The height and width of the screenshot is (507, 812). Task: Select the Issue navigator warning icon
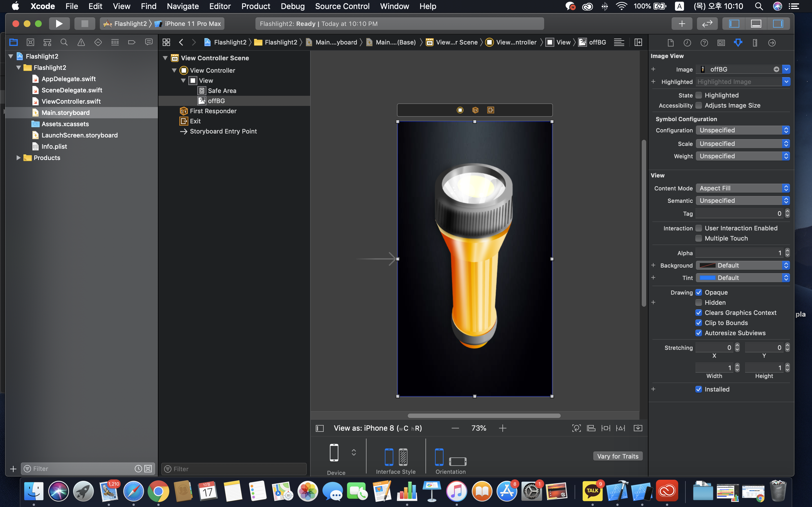tap(81, 42)
